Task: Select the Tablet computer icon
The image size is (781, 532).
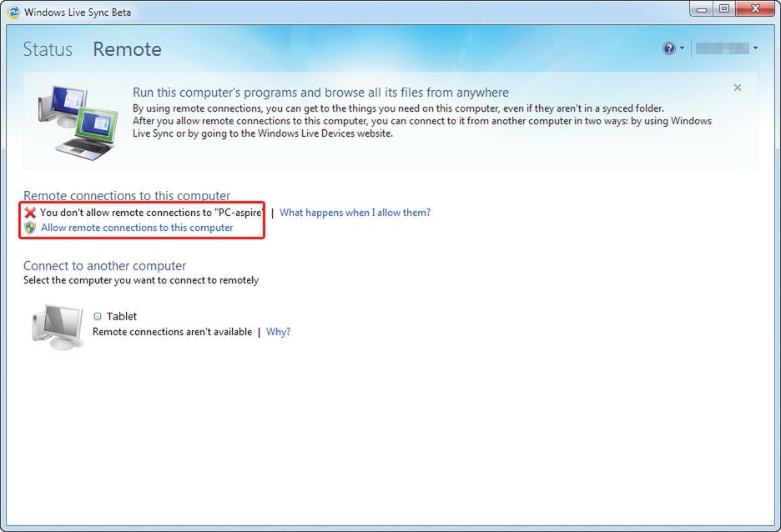Action: coord(58,327)
